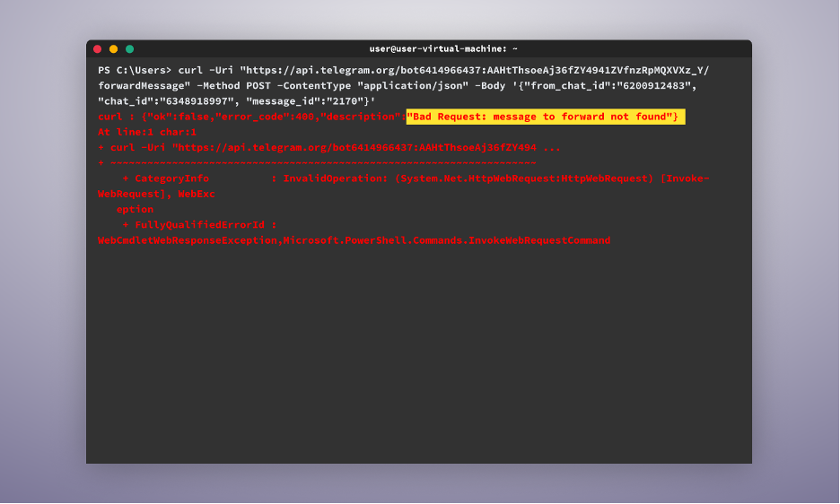The image size is (840, 504).
Task: Click the PS C:\Users> prompt text
Action: pyautogui.click(x=135, y=70)
